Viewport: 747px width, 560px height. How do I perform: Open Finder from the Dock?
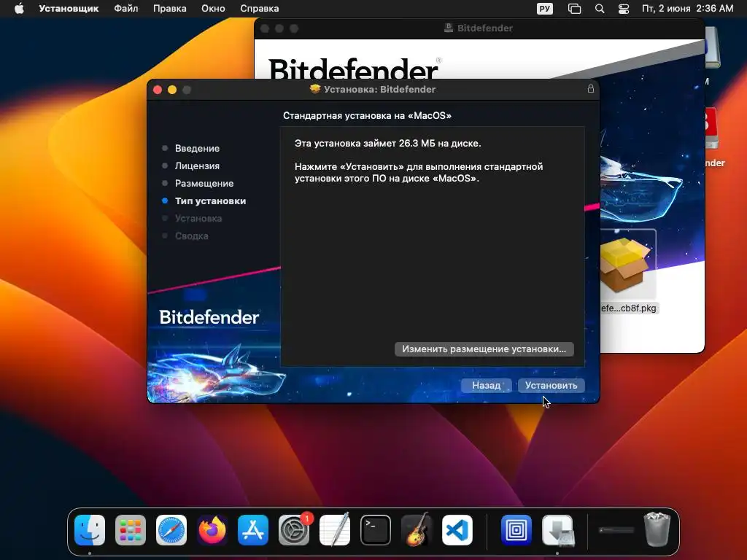tap(90, 530)
